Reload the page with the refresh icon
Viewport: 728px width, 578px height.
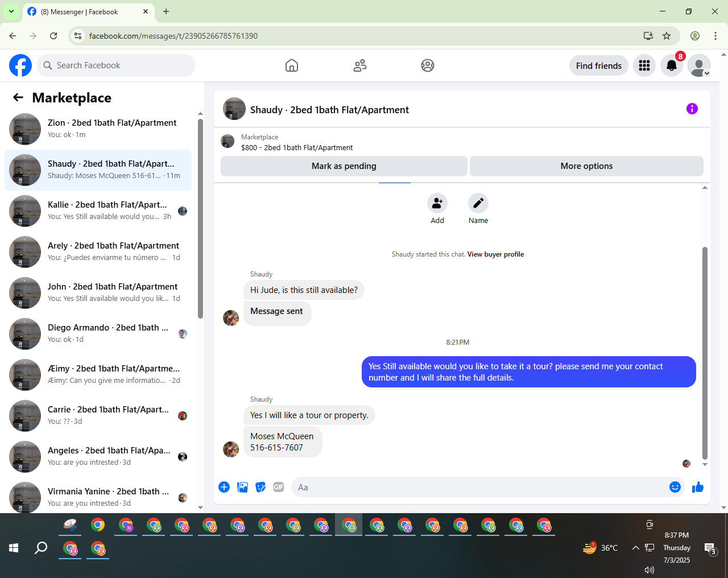[x=53, y=36]
